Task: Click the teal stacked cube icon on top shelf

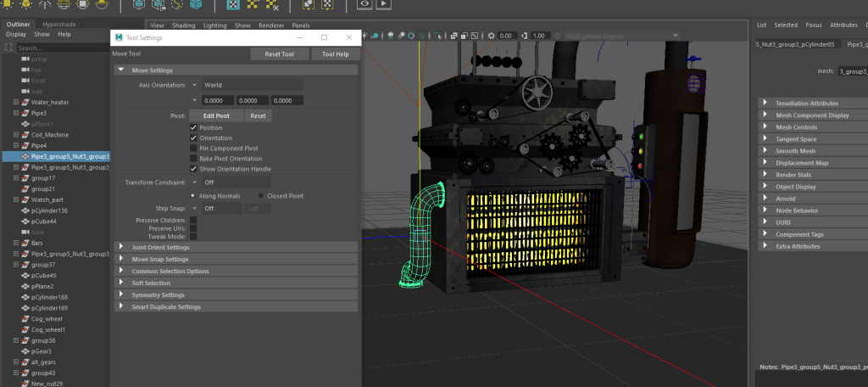Action: click(x=196, y=5)
